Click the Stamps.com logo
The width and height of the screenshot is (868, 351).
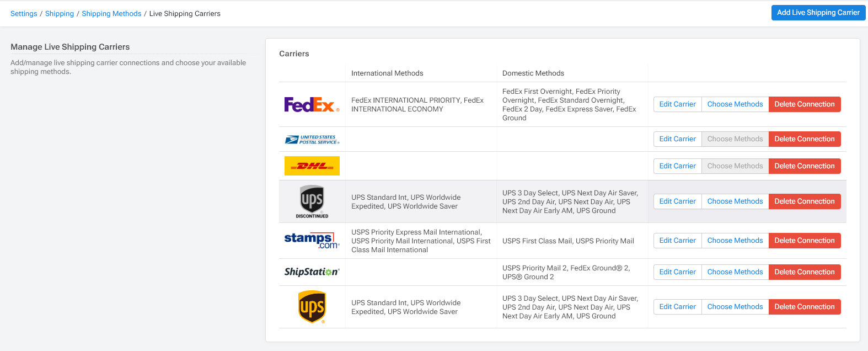[x=312, y=241]
